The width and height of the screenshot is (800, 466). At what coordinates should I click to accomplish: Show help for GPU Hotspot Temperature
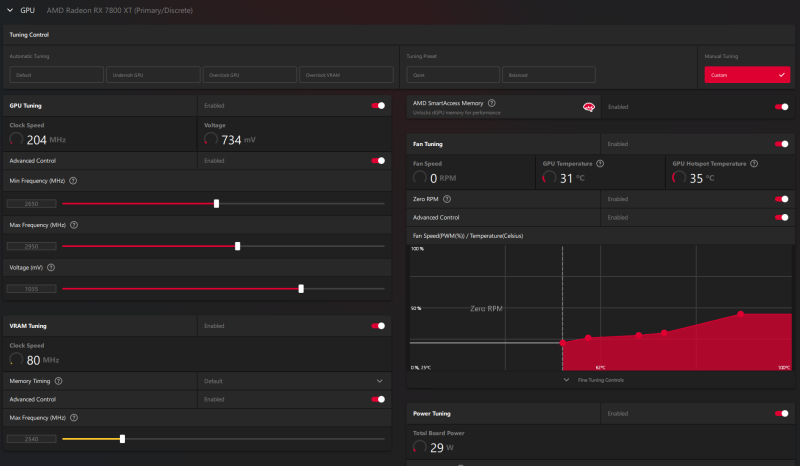point(754,164)
